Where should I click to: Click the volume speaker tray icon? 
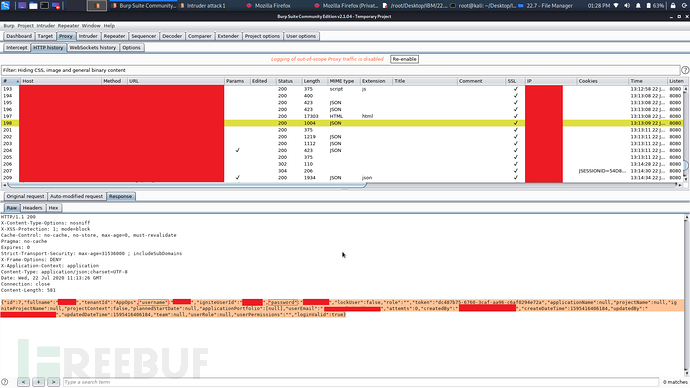627,6
